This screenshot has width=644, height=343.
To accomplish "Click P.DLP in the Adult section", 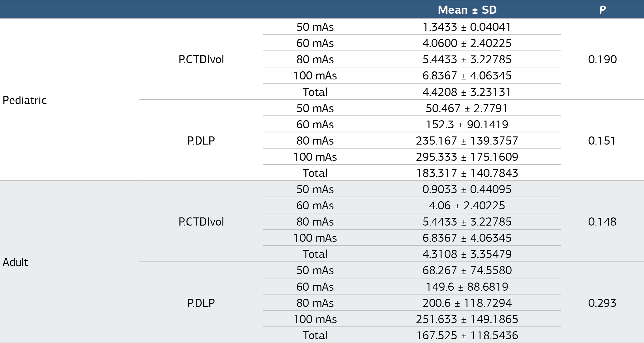I will pos(201,303).
